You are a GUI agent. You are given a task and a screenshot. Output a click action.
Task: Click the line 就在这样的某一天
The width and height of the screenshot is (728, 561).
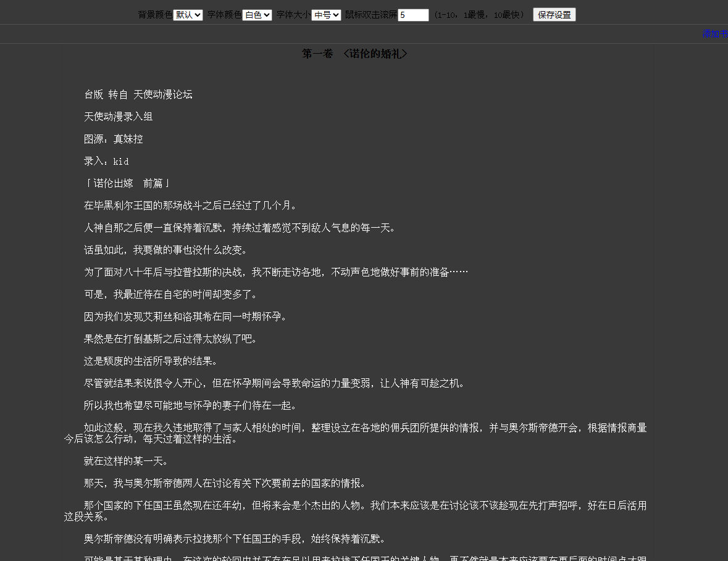(126, 461)
